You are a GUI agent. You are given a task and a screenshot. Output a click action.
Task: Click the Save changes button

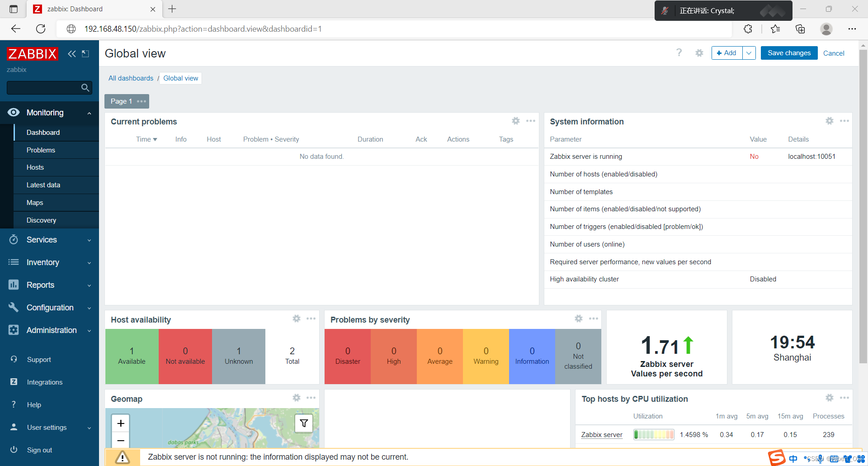(x=789, y=53)
